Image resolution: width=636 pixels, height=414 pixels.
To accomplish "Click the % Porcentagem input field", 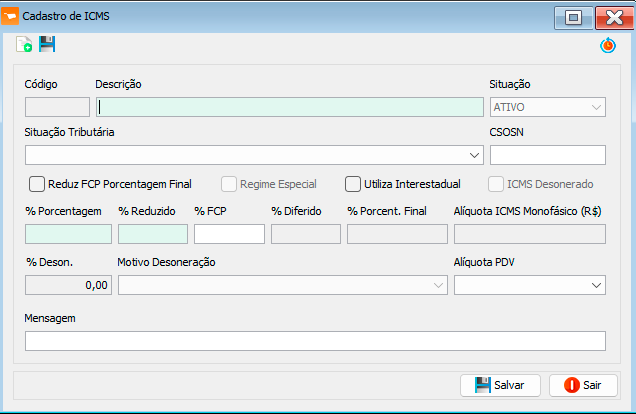I will point(68,234).
